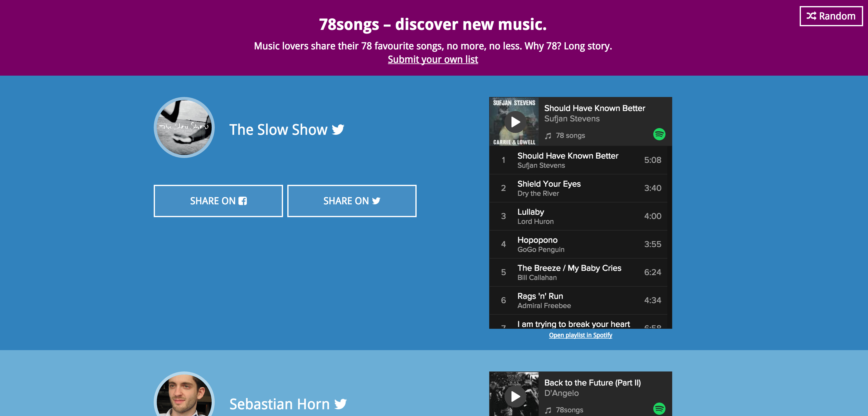Viewport: 868px width, 416px height.
Task: Click the Facebook icon on the share button
Action: [242, 200]
